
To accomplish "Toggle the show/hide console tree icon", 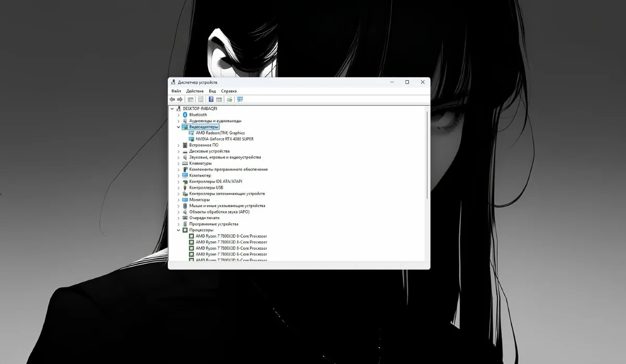I will pos(190,99).
